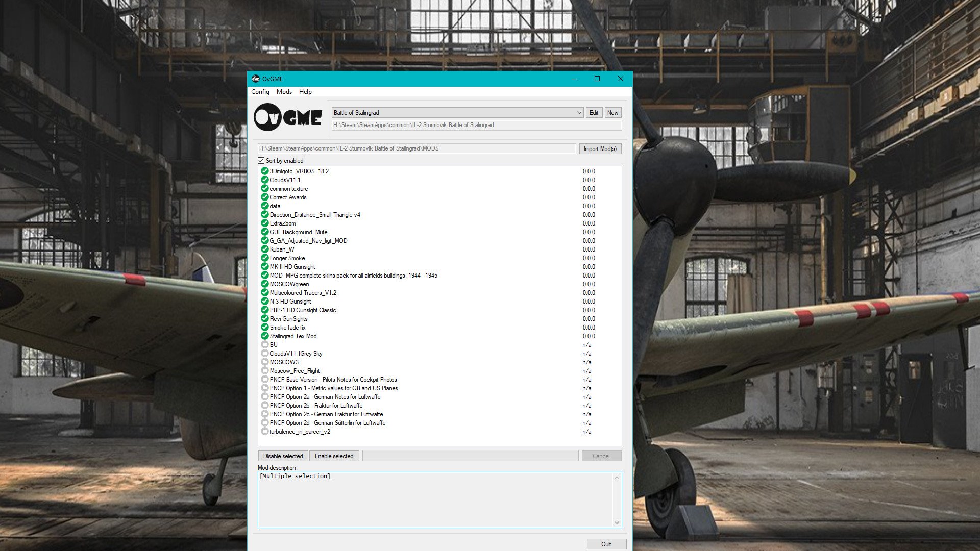The height and width of the screenshot is (551, 980).
Task: Click the Edit profile button
Action: [x=594, y=113]
